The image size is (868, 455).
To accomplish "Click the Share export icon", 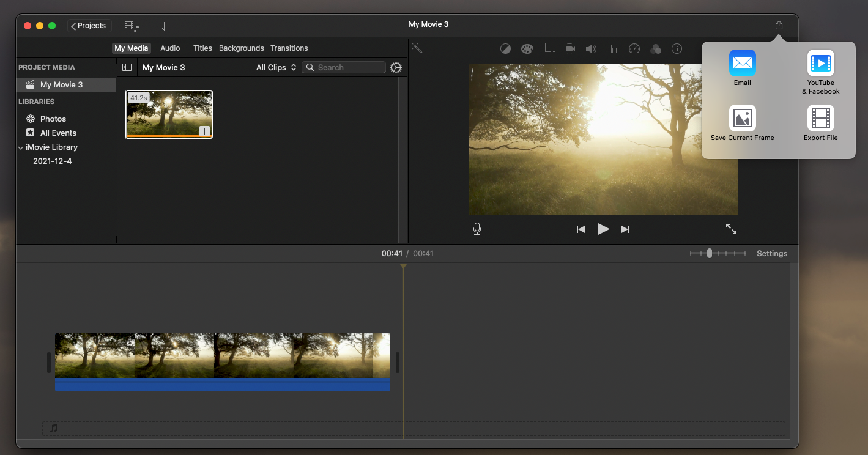I will [x=779, y=25].
